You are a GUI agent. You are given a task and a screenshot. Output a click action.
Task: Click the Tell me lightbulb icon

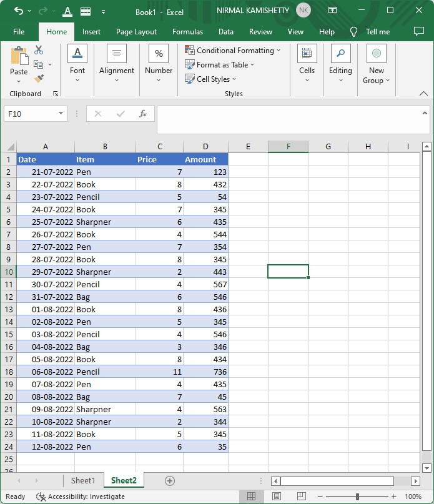click(353, 31)
